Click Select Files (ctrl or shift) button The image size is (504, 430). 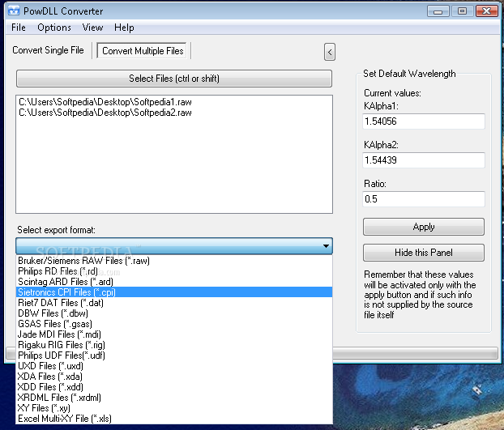pyautogui.click(x=174, y=79)
